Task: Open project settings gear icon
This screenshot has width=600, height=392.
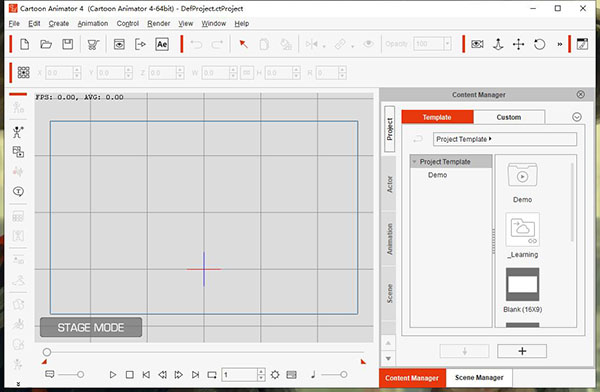Action: 275,375
